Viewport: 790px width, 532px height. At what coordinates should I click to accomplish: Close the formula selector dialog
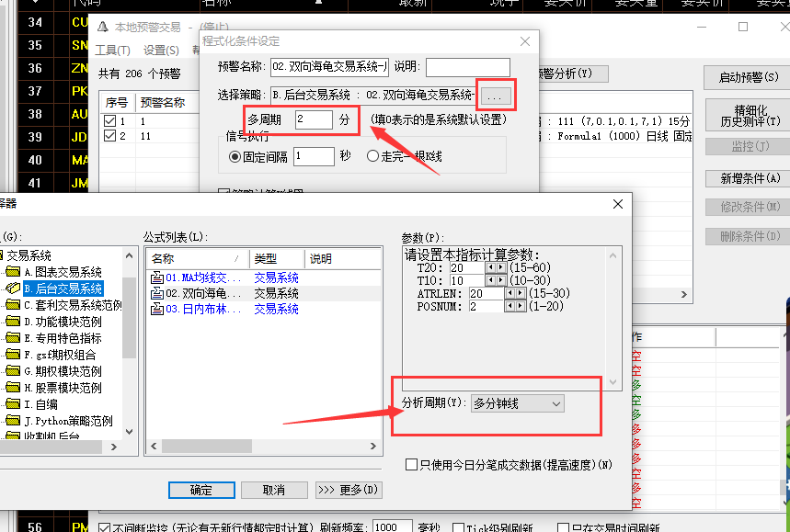(x=618, y=204)
